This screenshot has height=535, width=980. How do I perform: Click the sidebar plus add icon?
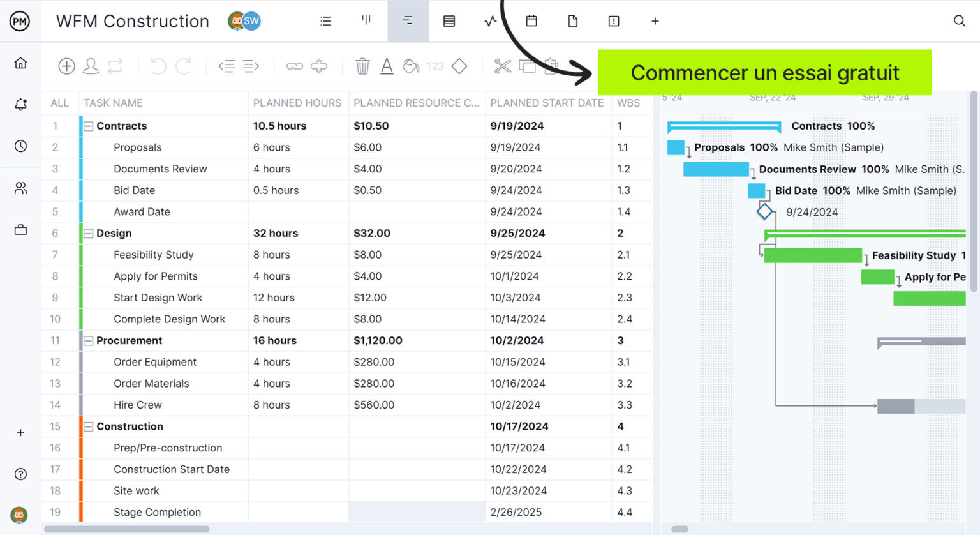click(20, 433)
